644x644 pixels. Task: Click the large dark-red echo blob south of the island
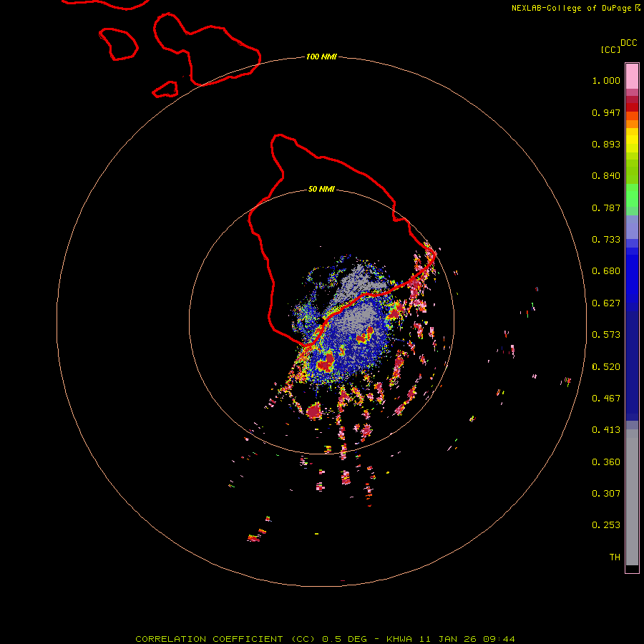(314, 411)
